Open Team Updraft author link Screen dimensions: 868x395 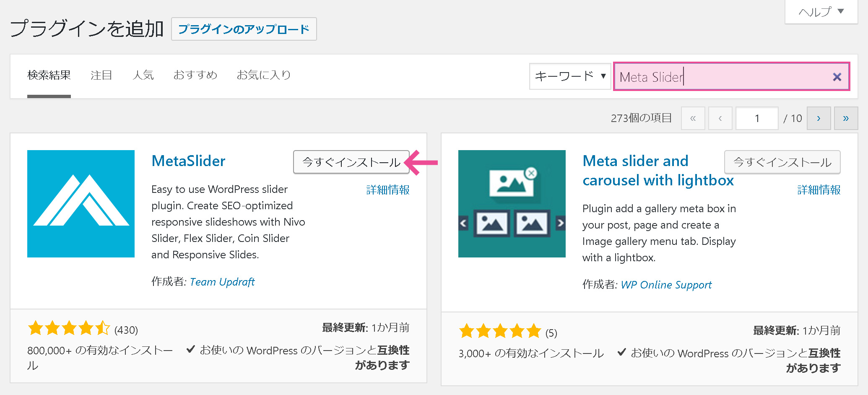point(222,282)
